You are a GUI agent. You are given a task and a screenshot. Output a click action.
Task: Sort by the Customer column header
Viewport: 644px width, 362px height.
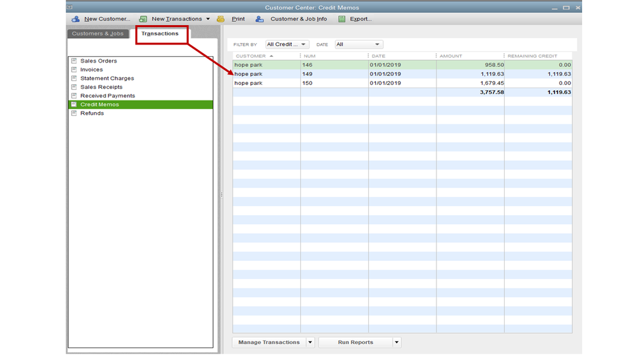click(x=266, y=56)
